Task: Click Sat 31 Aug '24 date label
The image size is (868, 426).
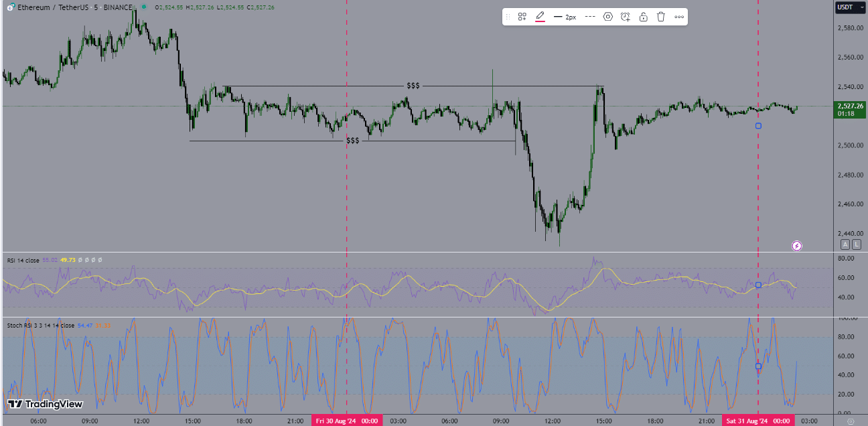Action: click(x=758, y=421)
